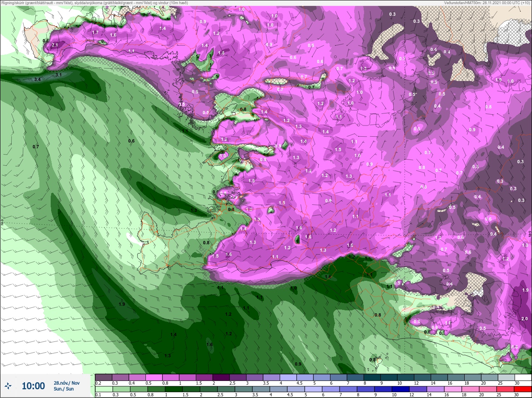Click the 3.1 precipitation value on the map
This screenshot has width=532, height=398.
pyautogui.click(x=59, y=75)
